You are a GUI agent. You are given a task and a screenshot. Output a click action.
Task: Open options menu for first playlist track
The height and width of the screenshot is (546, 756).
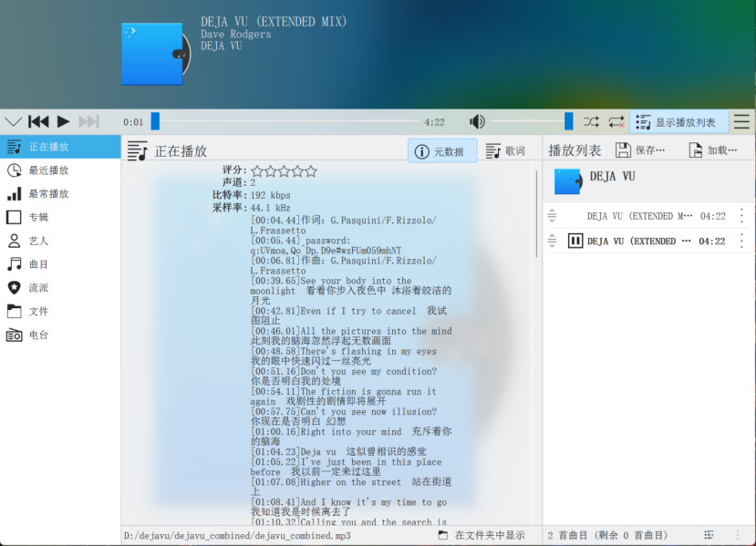pos(741,215)
